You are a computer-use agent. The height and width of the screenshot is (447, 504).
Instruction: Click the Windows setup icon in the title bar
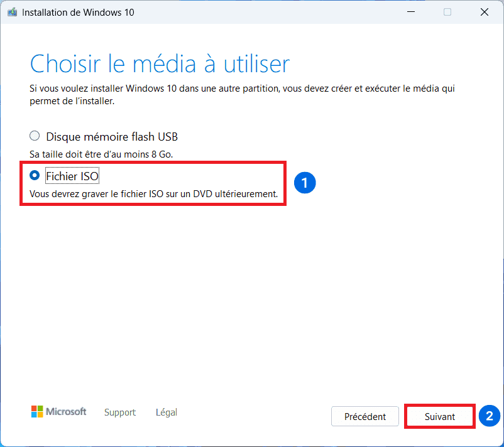point(12,12)
